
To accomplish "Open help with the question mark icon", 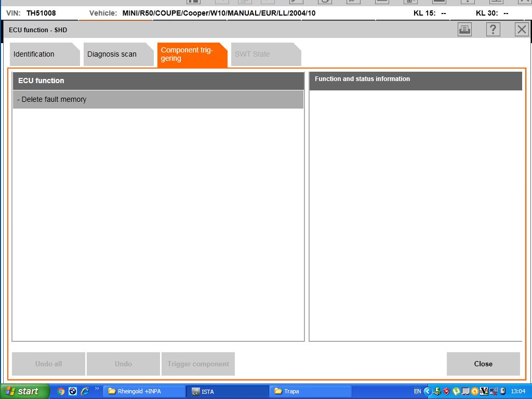I will coord(493,30).
